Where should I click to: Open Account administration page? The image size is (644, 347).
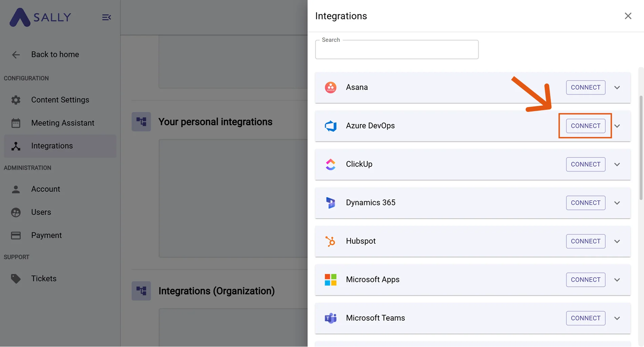(x=60, y=189)
